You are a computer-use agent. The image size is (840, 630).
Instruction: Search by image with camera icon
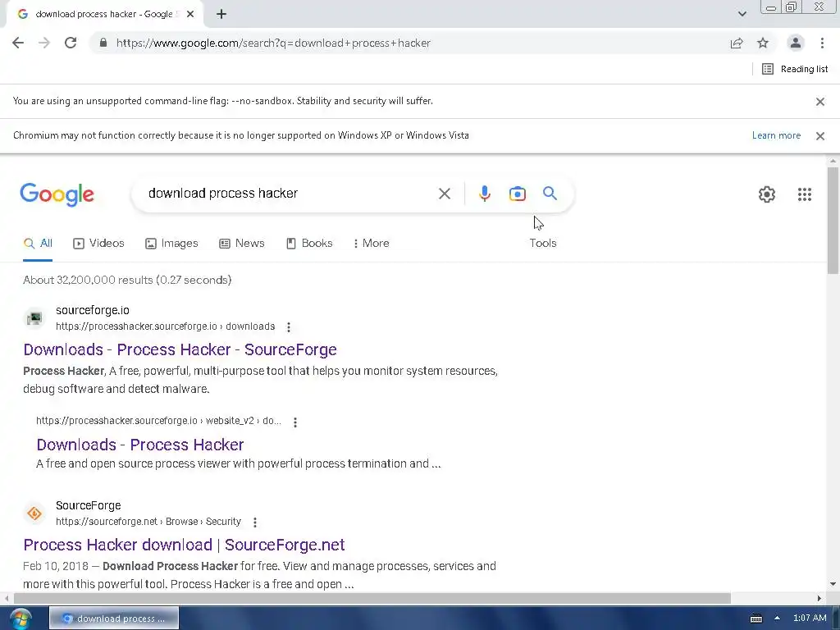point(518,194)
